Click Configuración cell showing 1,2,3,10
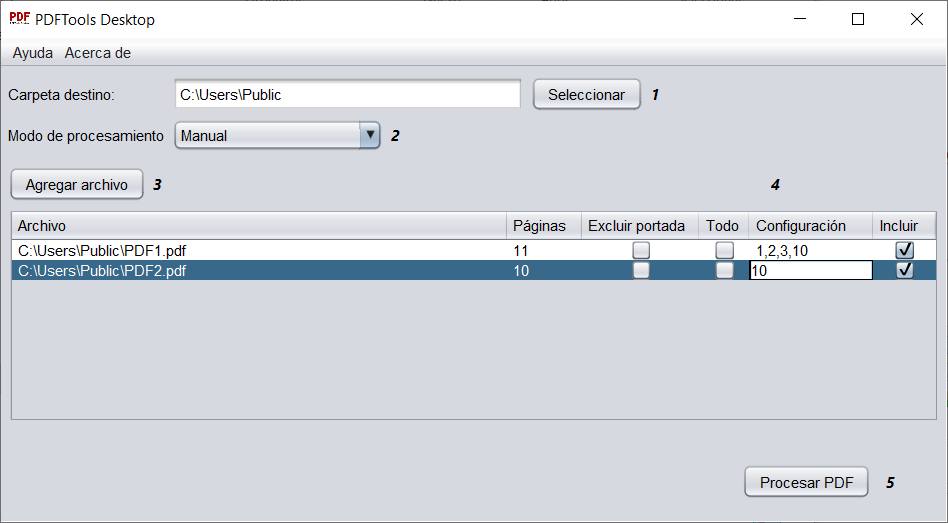Viewport: 948px width, 523px height. click(x=810, y=251)
